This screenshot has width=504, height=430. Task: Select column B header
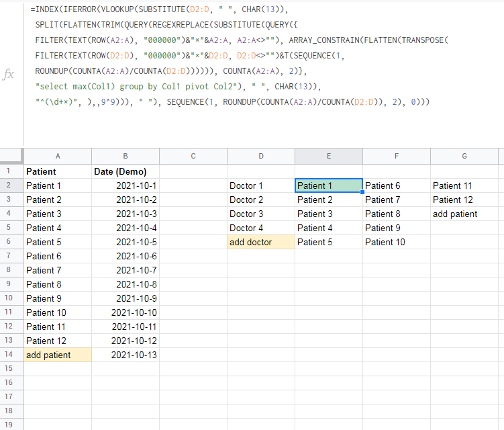point(125,156)
